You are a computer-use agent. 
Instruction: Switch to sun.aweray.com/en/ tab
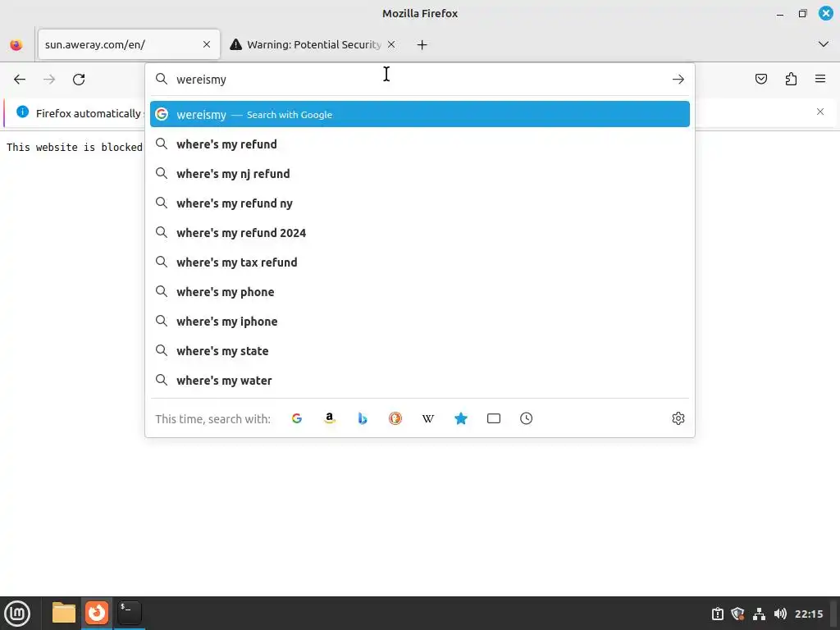[x=129, y=44]
